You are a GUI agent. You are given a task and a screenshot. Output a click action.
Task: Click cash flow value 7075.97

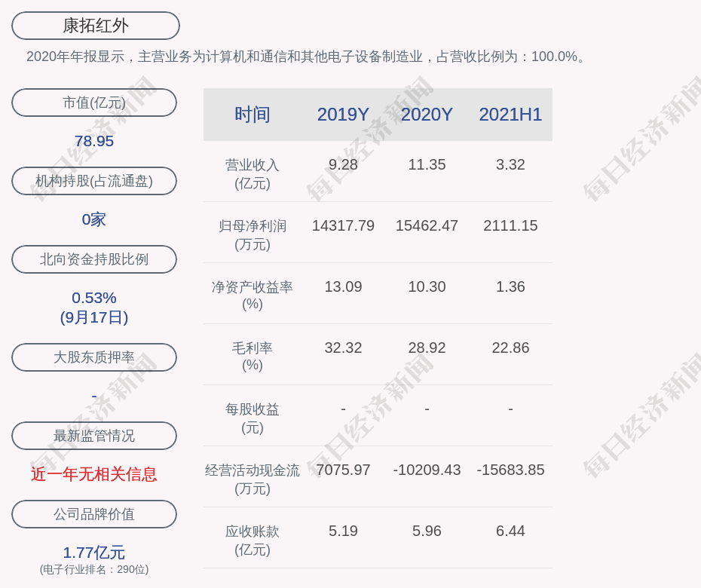(x=343, y=470)
